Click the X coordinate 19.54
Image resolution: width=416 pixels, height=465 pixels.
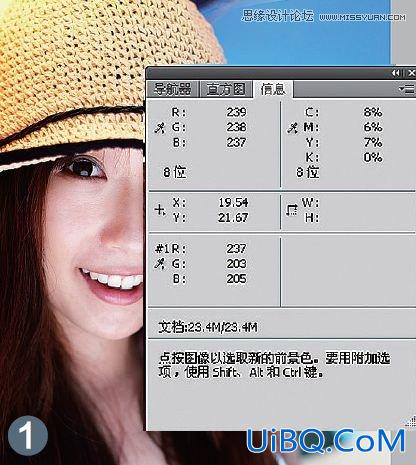(233, 202)
